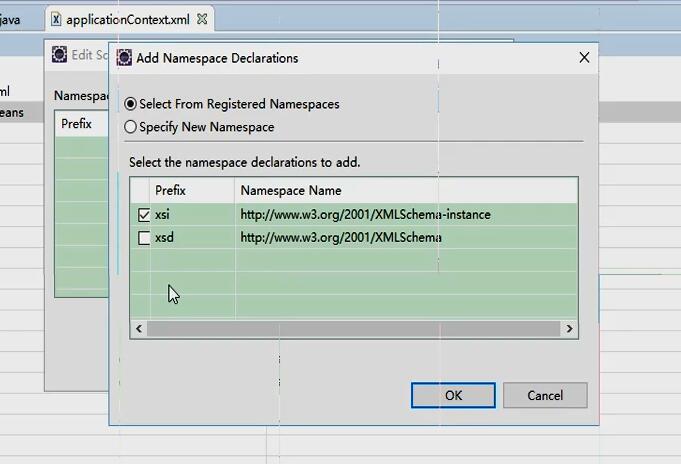Click the scrollbar right arrow
The height and width of the screenshot is (464, 681).
(x=569, y=328)
